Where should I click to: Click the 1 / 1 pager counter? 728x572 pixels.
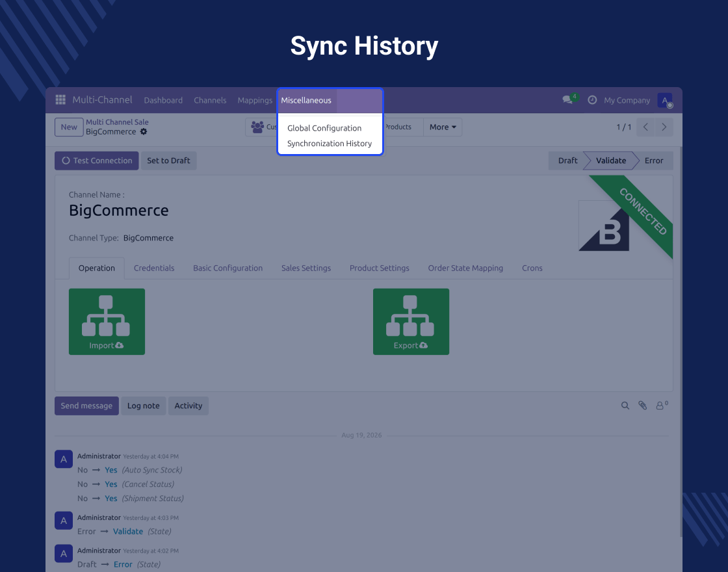[623, 127]
